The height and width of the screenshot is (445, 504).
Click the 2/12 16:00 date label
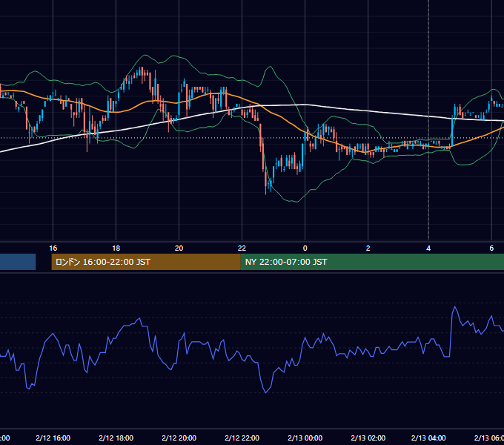point(53,438)
